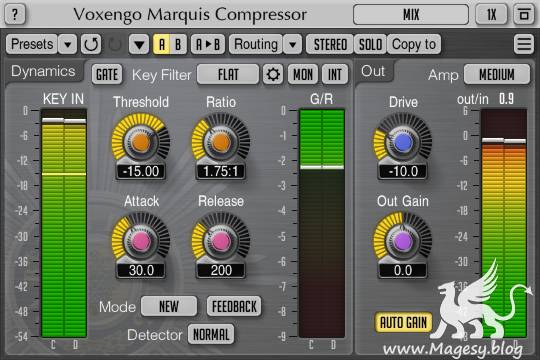The height and width of the screenshot is (360, 540).
Task: Click the Attack value field 30.0
Action: pyautogui.click(x=141, y=270)
